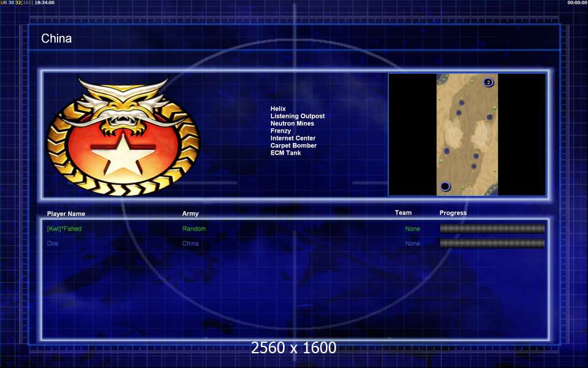Click the black start position marker on minimap
The image size is (588, 368).
(445, 186)
